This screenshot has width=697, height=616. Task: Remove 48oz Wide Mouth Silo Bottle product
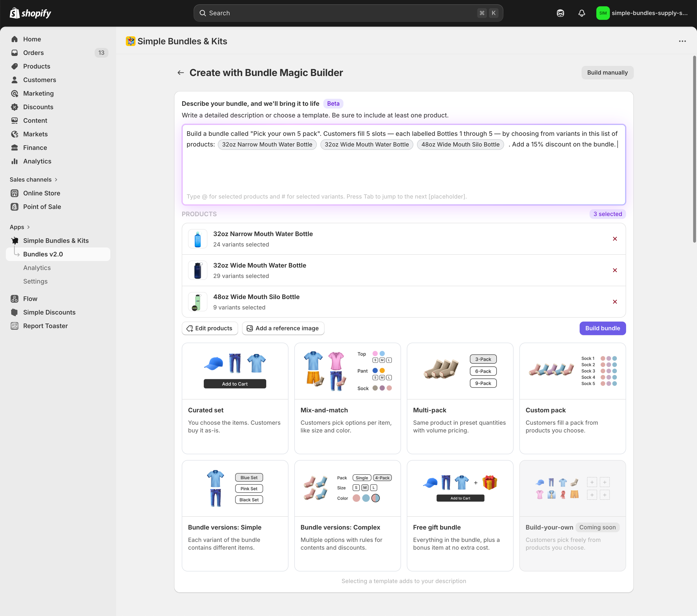(614, 302)
